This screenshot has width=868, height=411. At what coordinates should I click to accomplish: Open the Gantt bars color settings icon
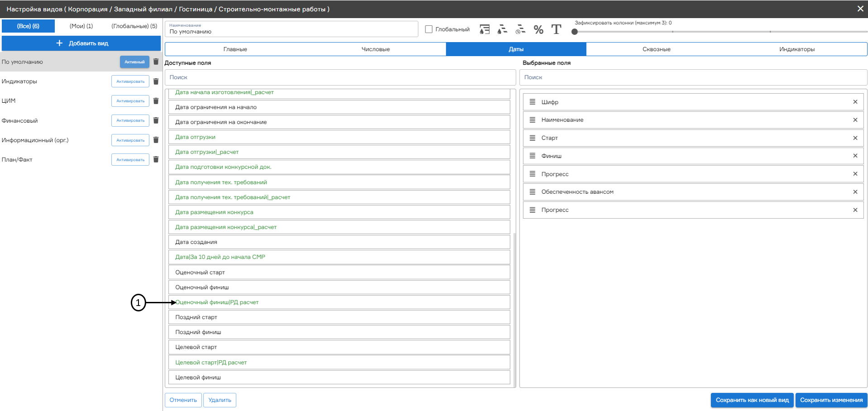point(502,29)
